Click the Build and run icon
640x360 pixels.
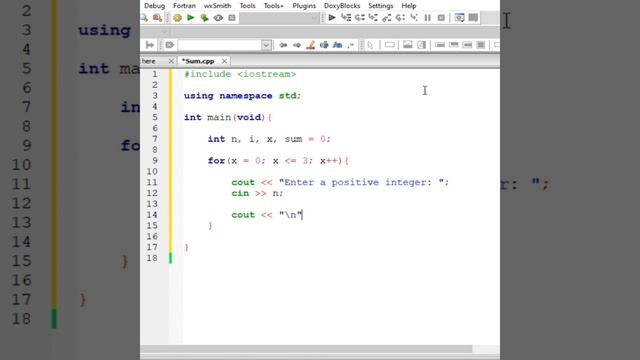204,18
